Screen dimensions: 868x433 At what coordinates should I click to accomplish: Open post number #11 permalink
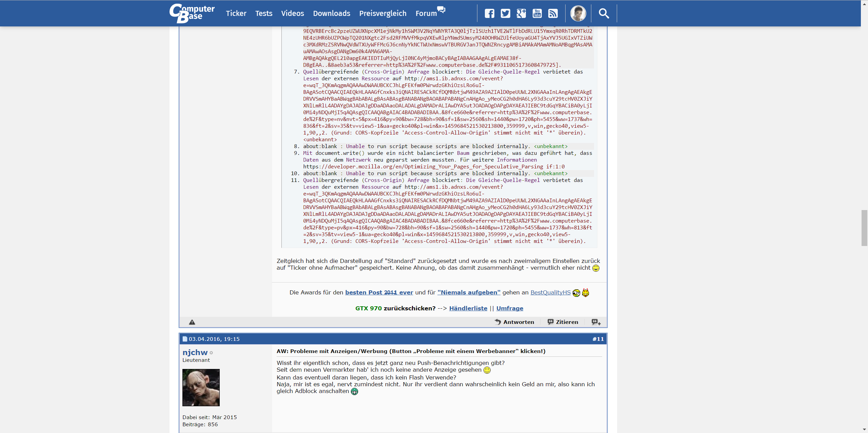[598, 339]
